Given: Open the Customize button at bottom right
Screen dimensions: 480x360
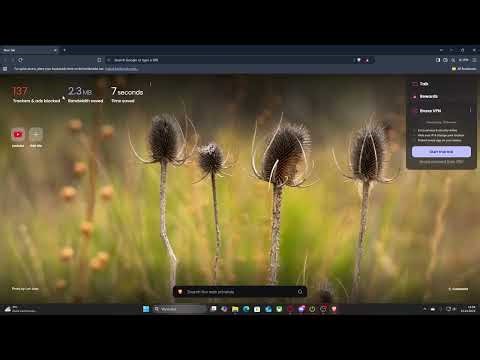Looking at the screenshot, I should [458, 289].
